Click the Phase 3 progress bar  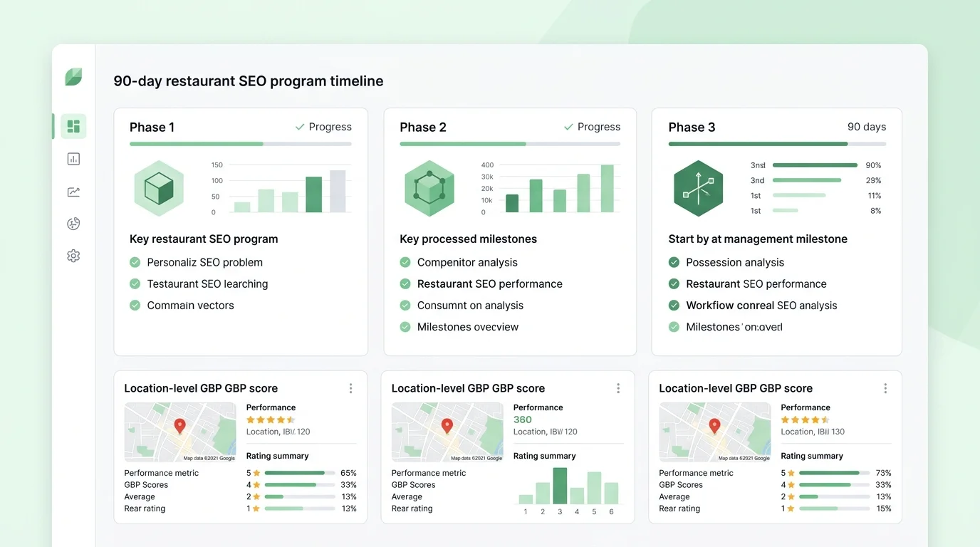778,144
